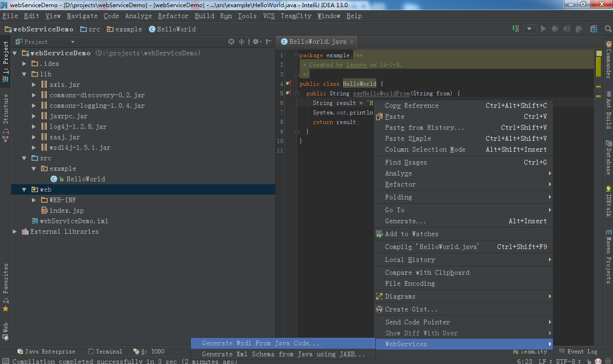Click Compare with Clipboard

pyautogui.click(x=463, y=273)
